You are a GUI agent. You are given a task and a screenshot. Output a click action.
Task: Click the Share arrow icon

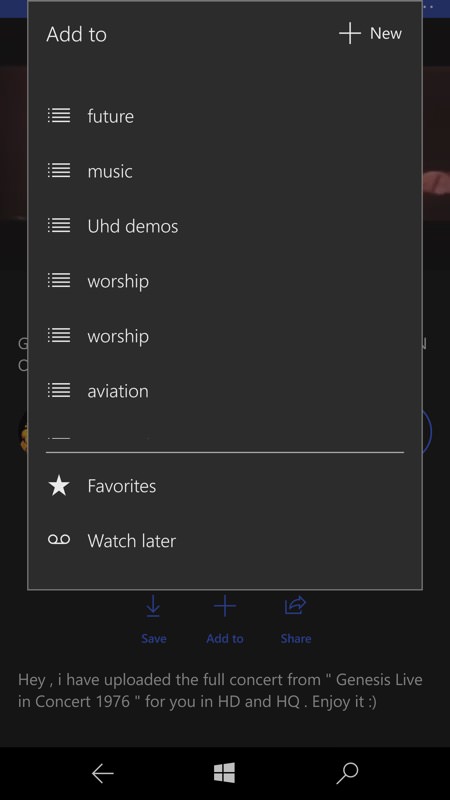click(295, 606)
